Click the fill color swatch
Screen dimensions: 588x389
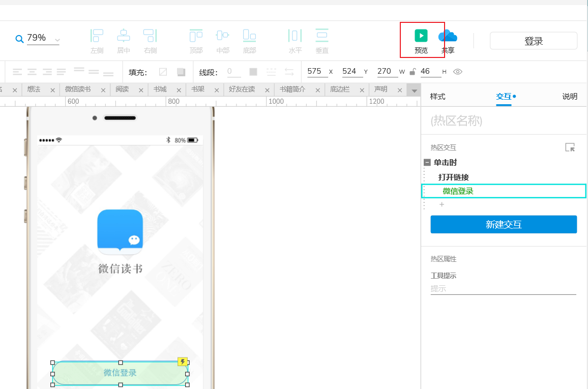coord(163,72)
